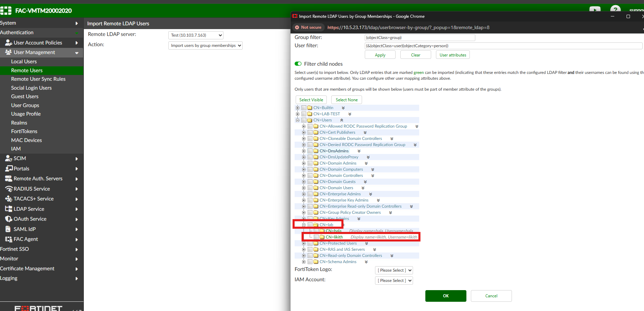Show details chevron next to CN=Builtin

(x=343, y=108)
